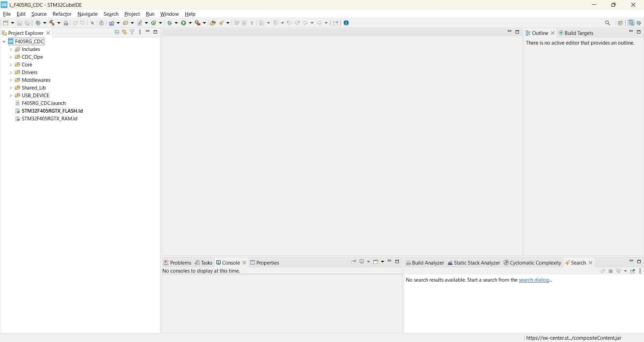Toggle Skip All Breakpoints
The image size is (644, 342).
tap(93, 23)
